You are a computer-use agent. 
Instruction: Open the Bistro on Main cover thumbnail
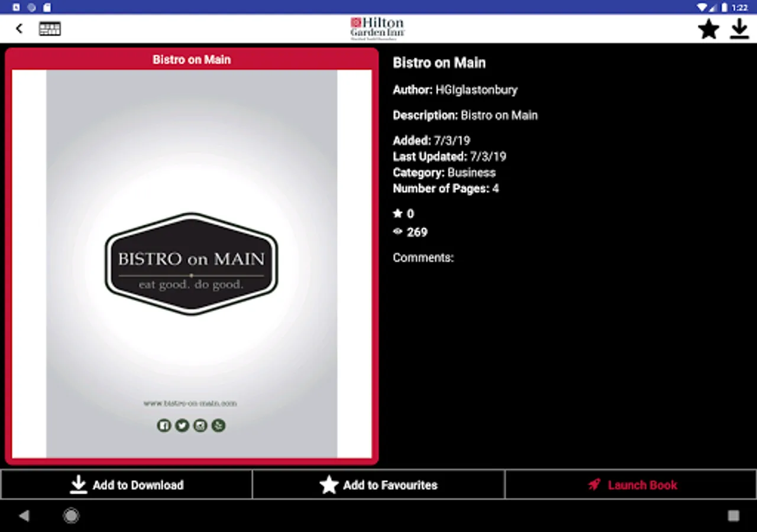coord(192,264)
